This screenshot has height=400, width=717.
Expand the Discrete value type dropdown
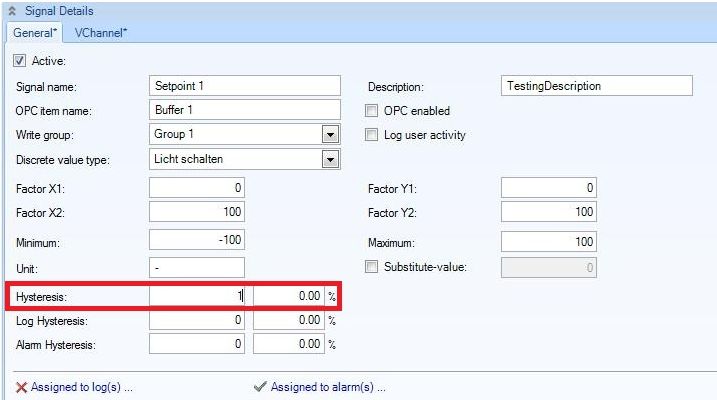tap(331, 160)
